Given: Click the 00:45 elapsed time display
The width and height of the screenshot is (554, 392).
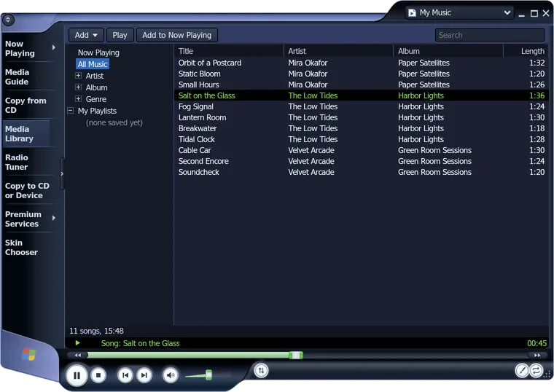Looking at the screenshot, I should point(537,343).
